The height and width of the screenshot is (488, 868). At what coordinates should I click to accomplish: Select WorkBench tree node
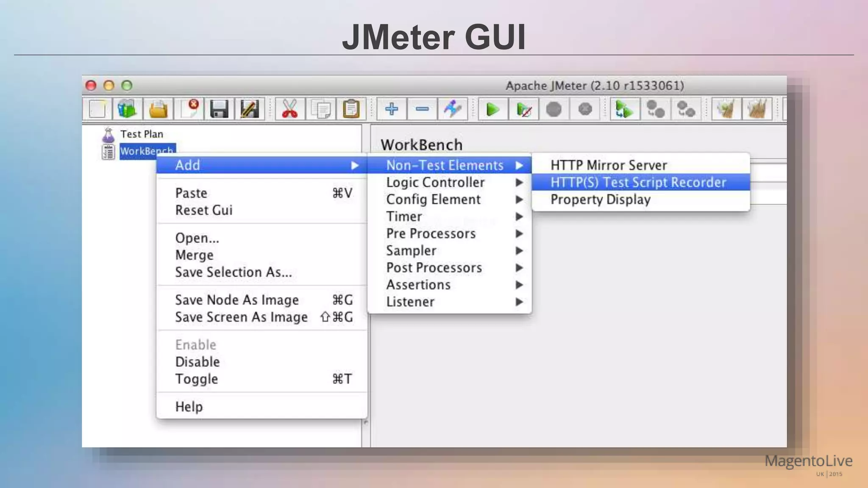coord(147,151)
